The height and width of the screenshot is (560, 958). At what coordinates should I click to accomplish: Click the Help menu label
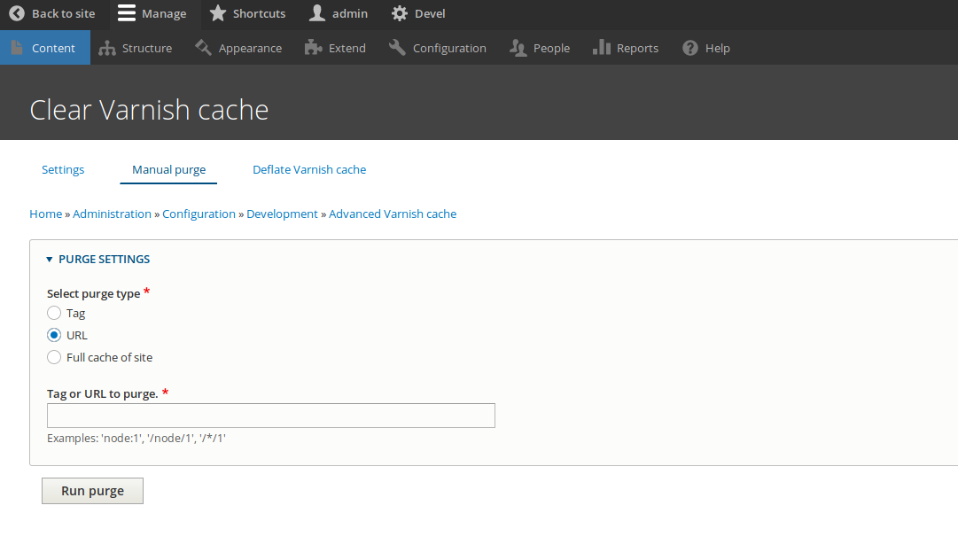click(717, 48)
